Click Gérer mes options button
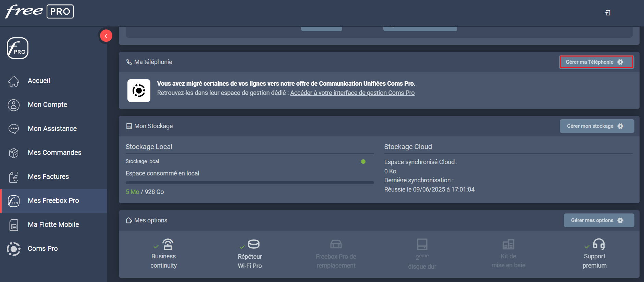Screen dimensions: 644x282 tap(599, 220)
